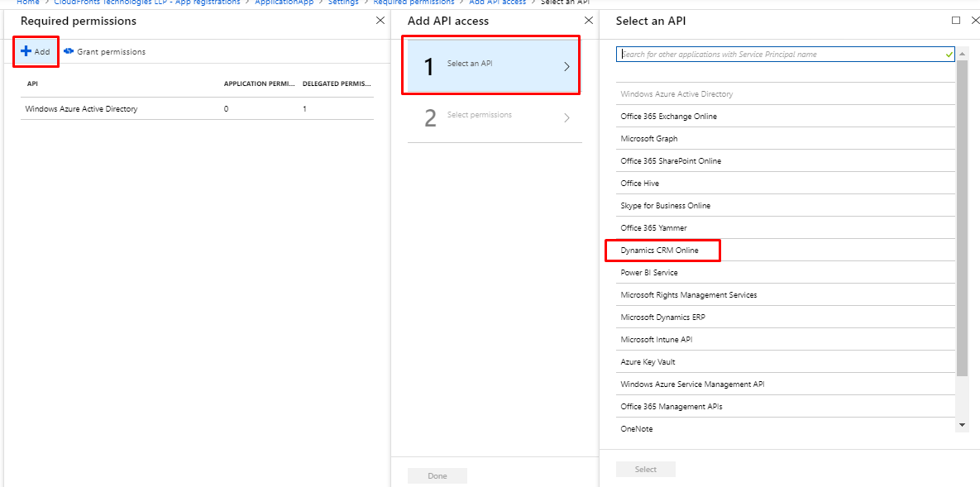980x487 pixels.
Task: Select Office 365 Yammer
Action: click(x=786, y=227)
